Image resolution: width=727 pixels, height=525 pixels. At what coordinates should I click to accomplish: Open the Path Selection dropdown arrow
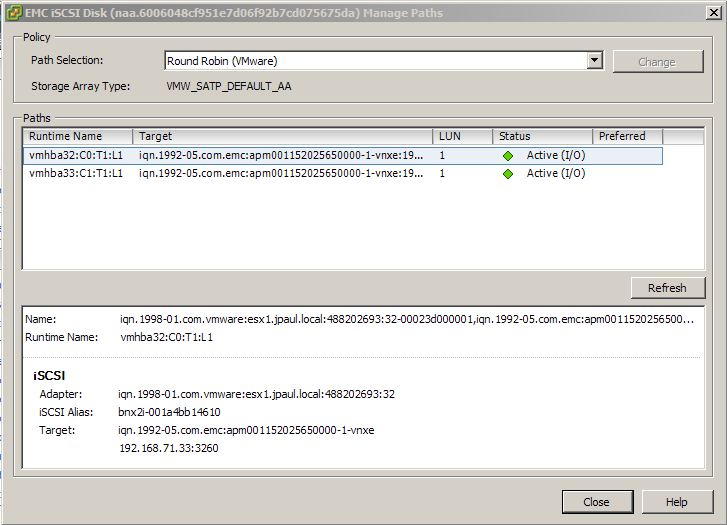pos(594,60)
